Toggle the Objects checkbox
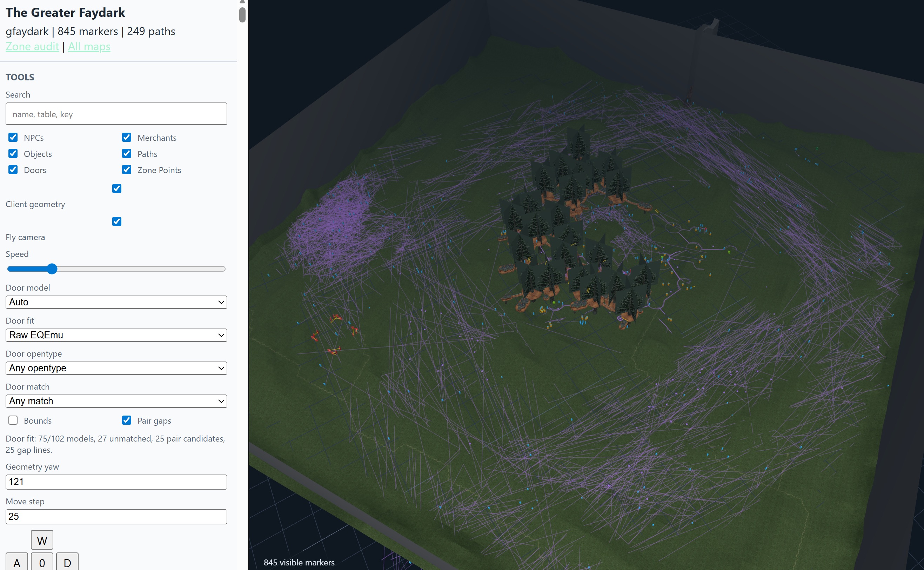The width and height of the screenshot is (924, 570). point(13,153)
